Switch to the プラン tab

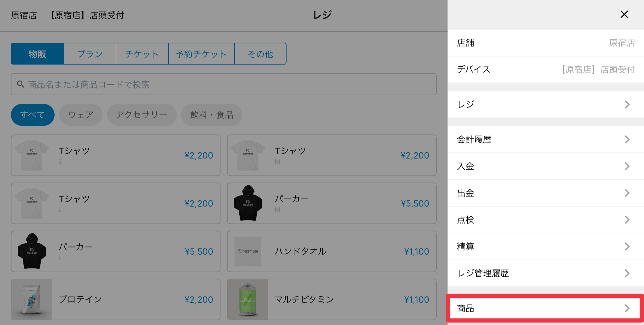[90, 54]
